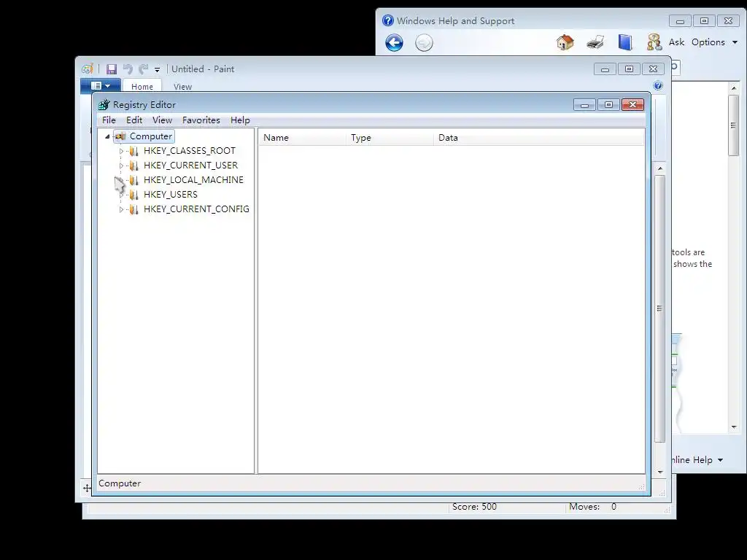Open the View menu in Registry Editor
747x560 pixels.
click(x=162, y=120)
